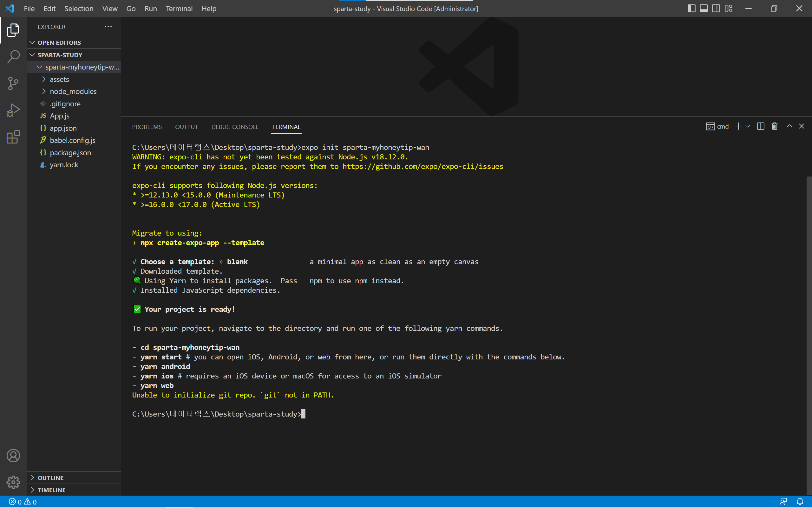Show errors and warnings from status bar
Image resolution: width=812 pixels, height=508 pixels.
[x=23, y=502]
